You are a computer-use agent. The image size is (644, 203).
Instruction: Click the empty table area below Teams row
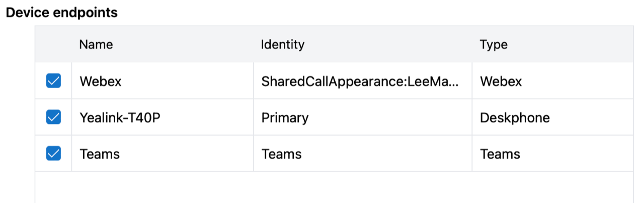(x=334, y=187)
